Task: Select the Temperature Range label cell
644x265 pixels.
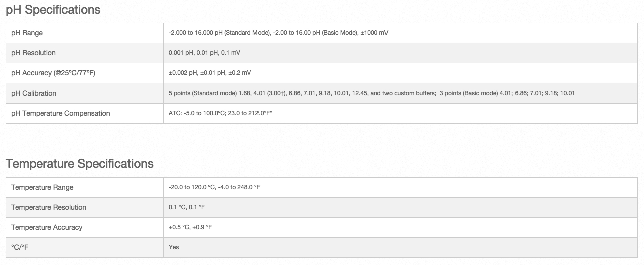Action: pyautogui.click(x=84, y=187)
